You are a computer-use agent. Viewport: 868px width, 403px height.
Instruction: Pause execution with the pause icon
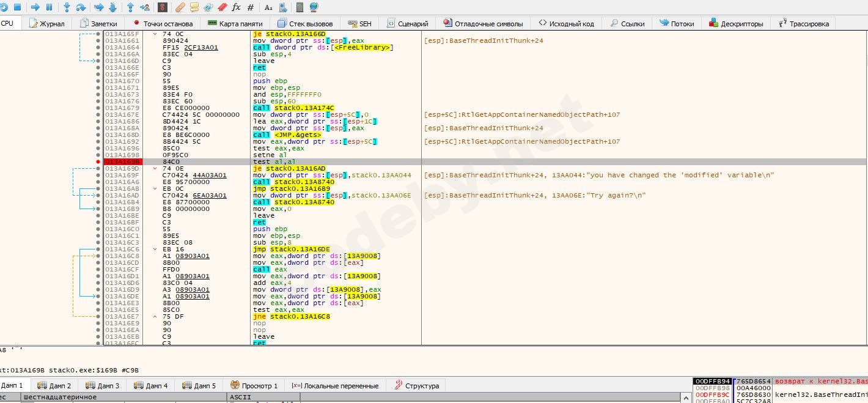(x=49, y=7)
